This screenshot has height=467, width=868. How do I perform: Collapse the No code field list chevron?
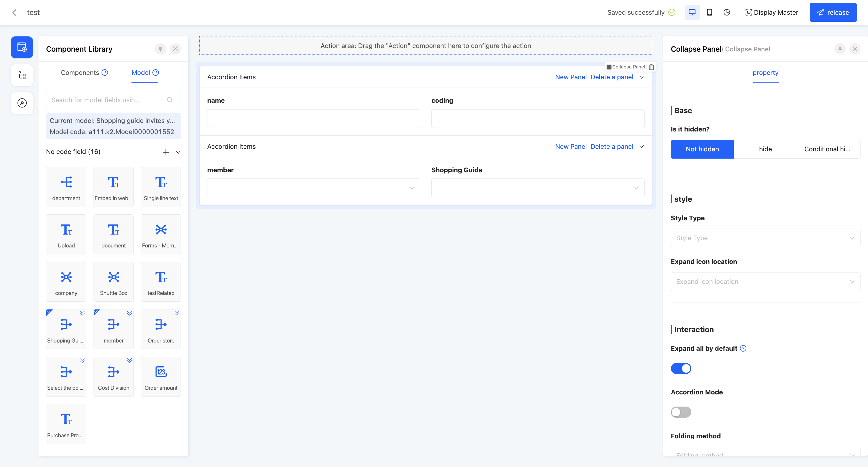(178, 152)
